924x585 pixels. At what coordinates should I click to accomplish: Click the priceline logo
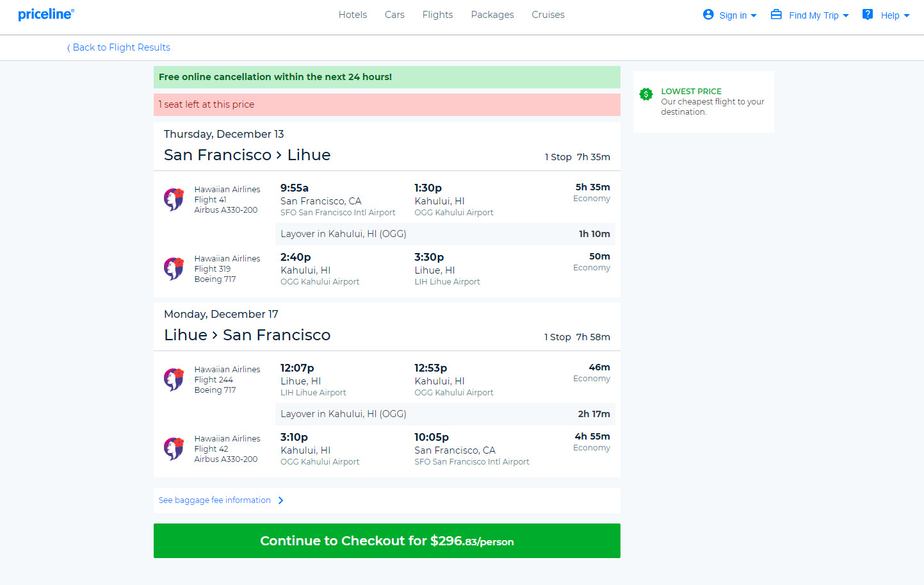(46, 14)
